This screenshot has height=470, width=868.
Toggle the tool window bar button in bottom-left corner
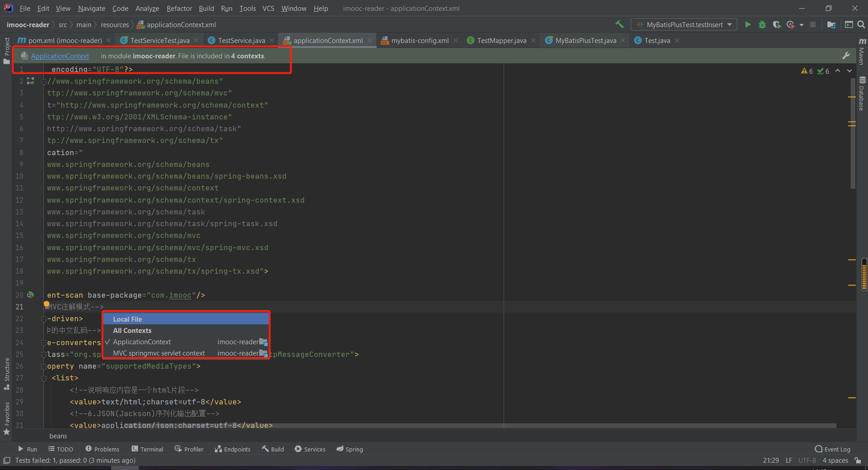[7, 461]
